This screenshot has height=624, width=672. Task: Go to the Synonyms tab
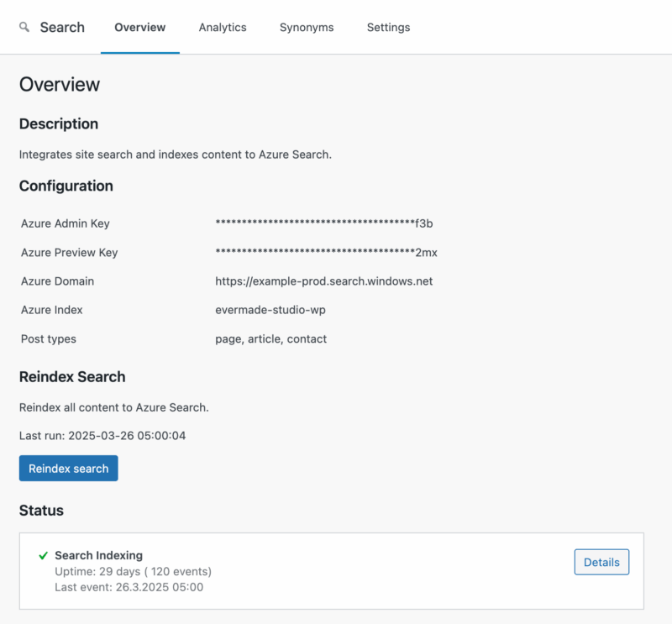307,28
